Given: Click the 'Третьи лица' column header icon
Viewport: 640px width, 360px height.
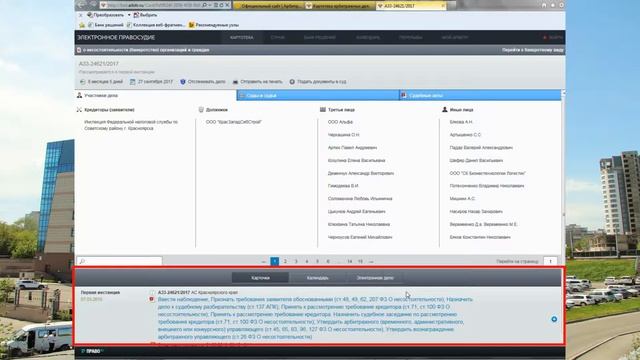Looking at the screenshot, I should pos(323,109).
